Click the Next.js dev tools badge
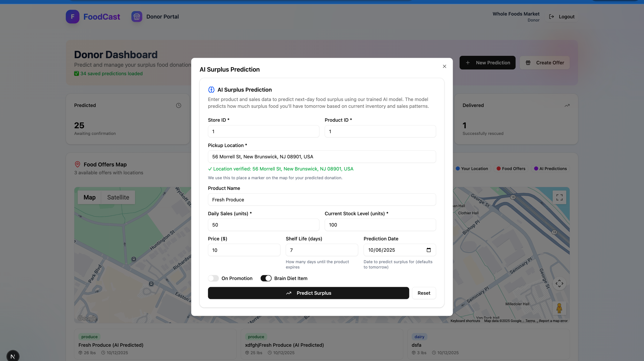644x361 pixels. [13, 356]
